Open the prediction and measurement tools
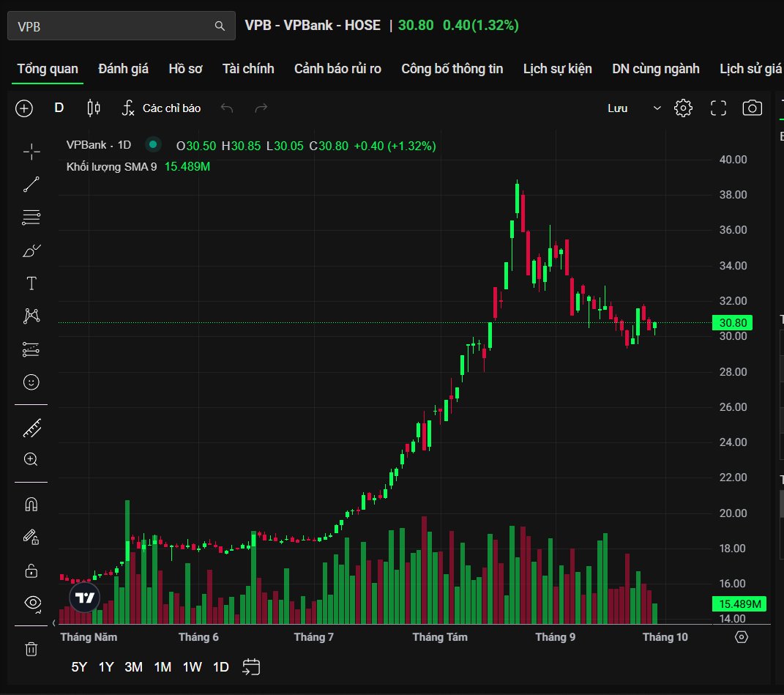The image size is (784, 695). tap(31, 349)
